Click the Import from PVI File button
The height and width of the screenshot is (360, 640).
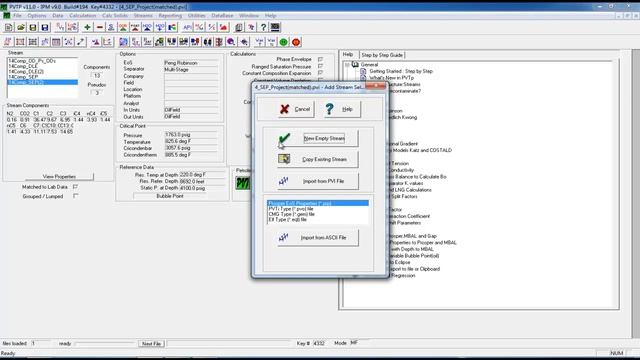pyautogui.click(x=318, y=181)
